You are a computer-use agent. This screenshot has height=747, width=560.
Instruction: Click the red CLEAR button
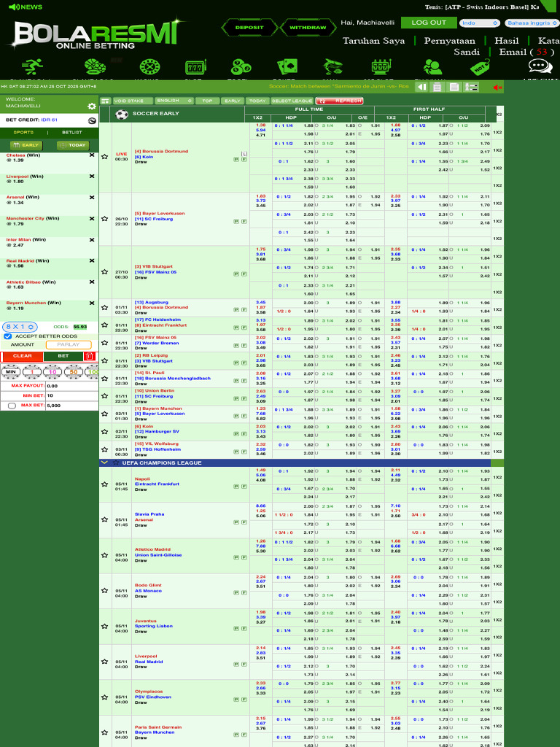(x=22, y=356)
